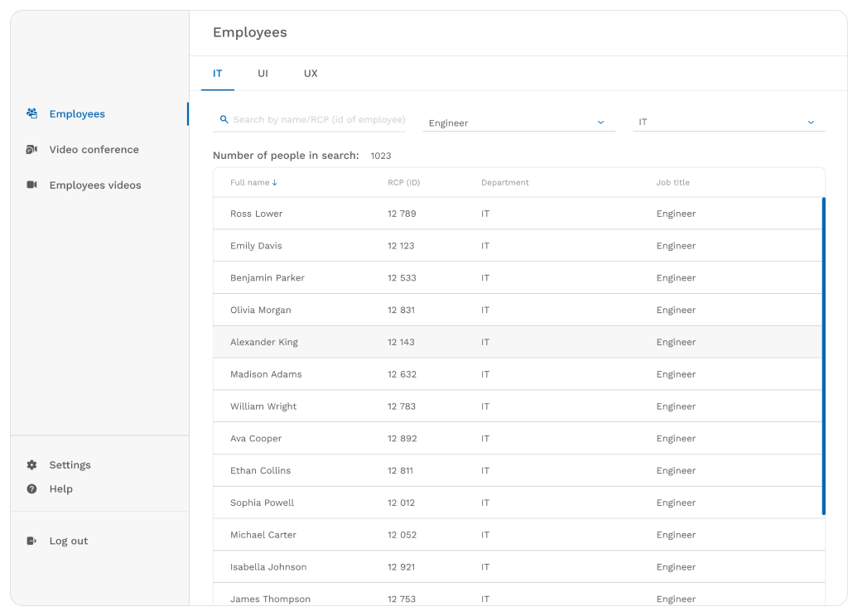Switch to the UI tab
Image resolution: width=858 pixels, height=616 pixels.
click(263, 74)
